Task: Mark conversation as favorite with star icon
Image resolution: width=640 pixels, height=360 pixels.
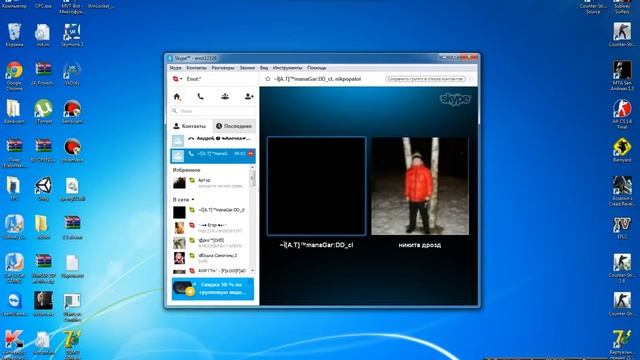Action: [268, 79]
